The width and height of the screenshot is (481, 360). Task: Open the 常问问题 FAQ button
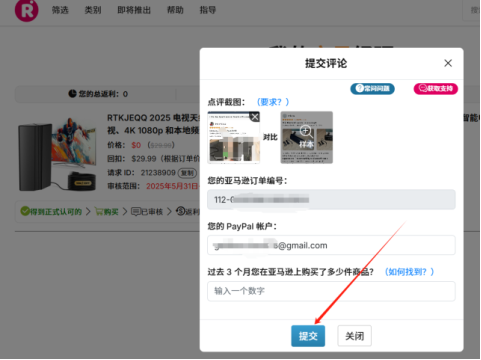372,88
